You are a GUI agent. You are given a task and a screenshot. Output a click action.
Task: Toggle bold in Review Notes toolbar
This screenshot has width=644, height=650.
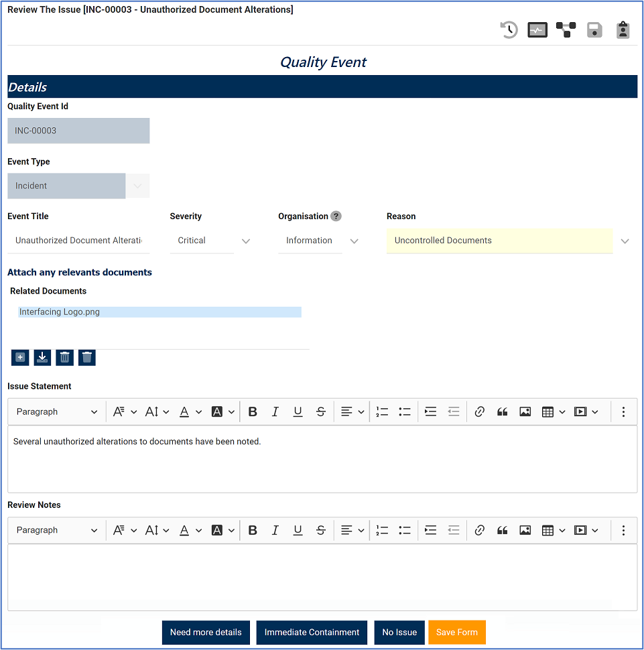pyautogui.click(x=253, y=530)
